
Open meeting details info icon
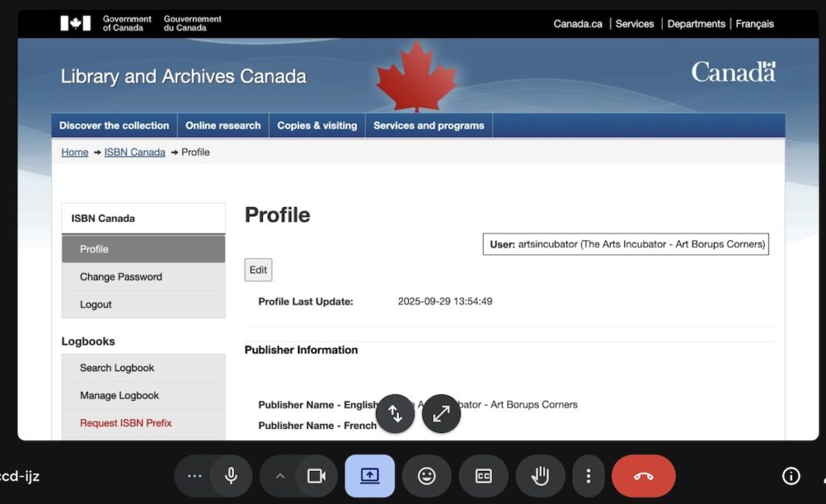791,476
